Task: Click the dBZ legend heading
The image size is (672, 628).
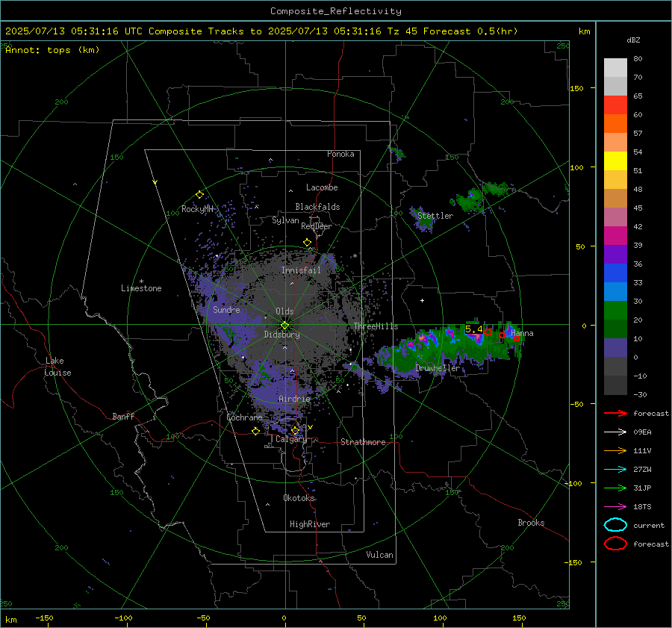Action: pos(633,40)
